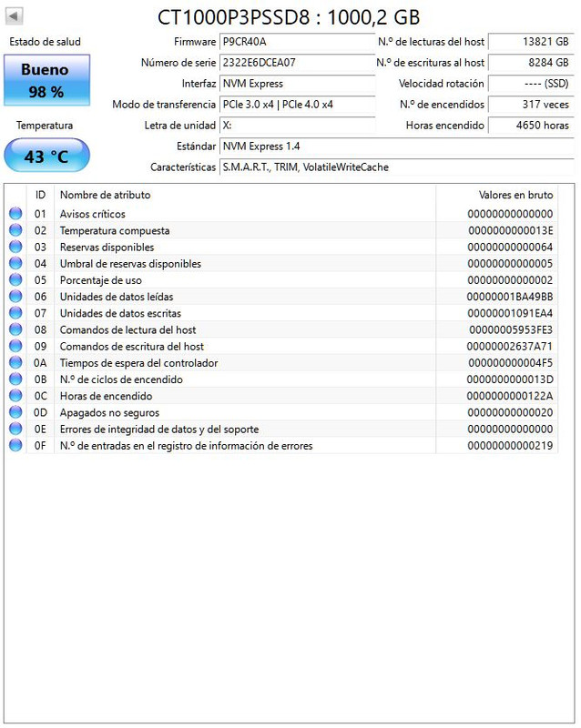Click the Estándar field NVM Express 1.4
Image resolution: width=581 pixels, height=728 pixels.
pos(397,147)
